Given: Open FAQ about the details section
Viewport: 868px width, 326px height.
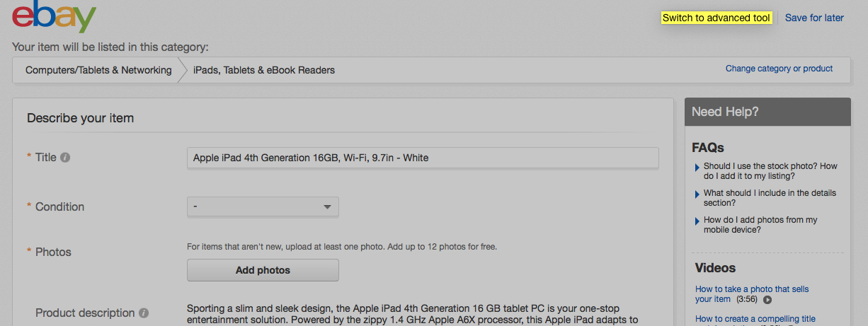Looking at the screenshot, I should click(770, 198).
